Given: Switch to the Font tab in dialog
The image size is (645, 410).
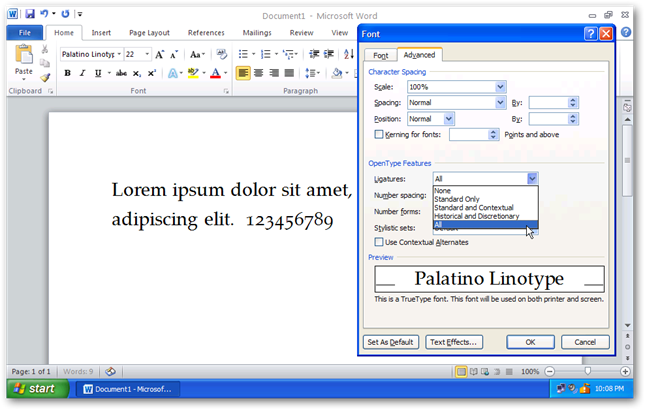Looking at the screenshot, I should pyautogui.click(x=381, y=55).
